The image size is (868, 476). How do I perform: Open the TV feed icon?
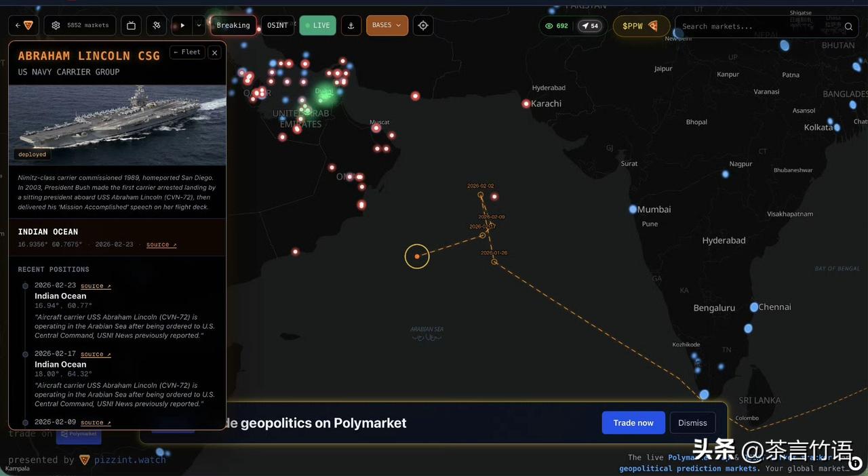point(131,26)
